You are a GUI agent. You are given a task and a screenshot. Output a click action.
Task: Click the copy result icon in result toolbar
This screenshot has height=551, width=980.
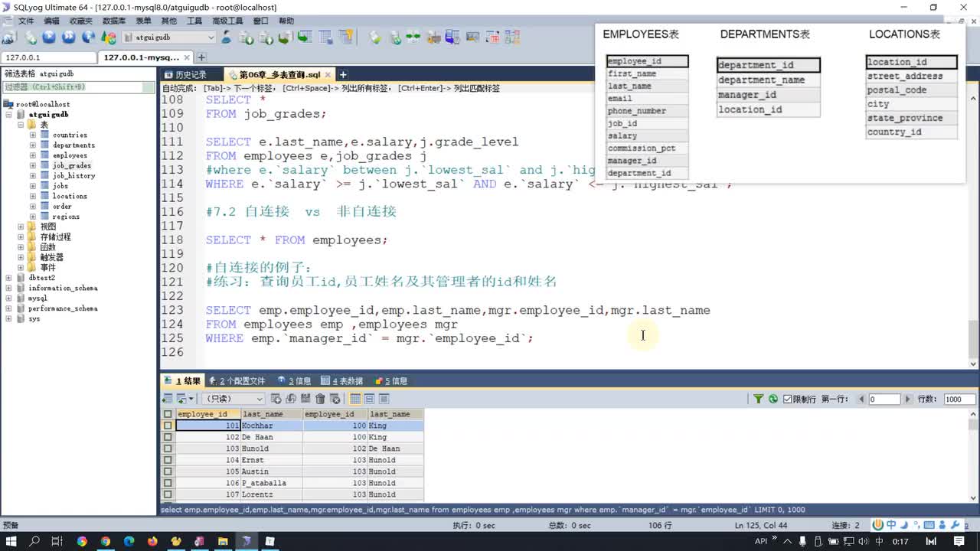click(182, 399)
